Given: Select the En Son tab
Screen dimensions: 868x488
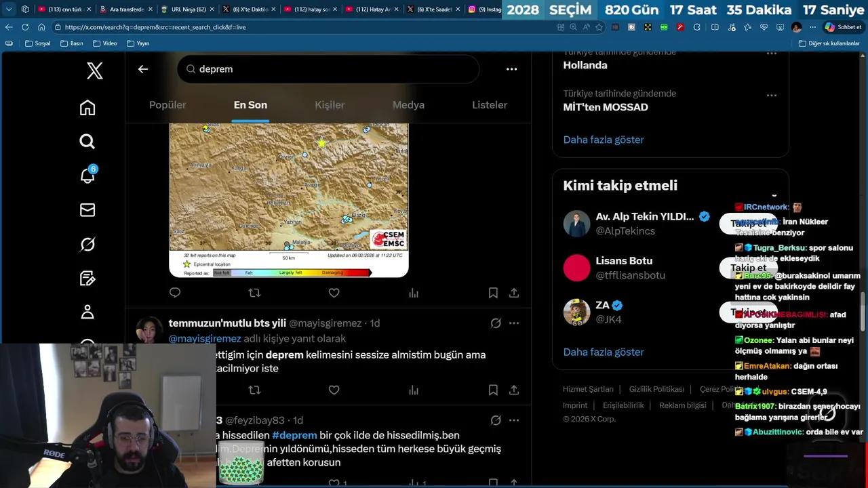Looking at the screenshot, I should tap(250, 105).
